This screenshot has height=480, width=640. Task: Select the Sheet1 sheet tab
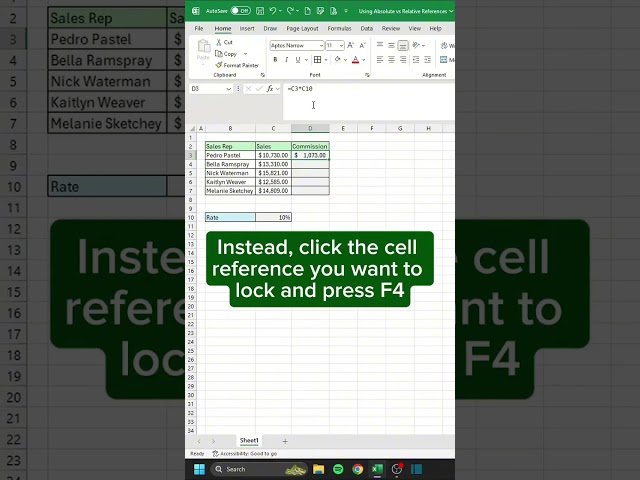point(249,440)
